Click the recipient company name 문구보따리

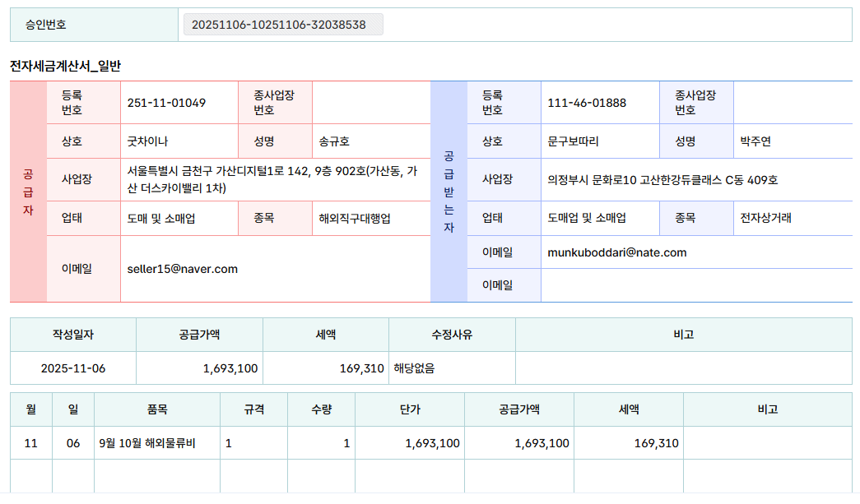pos(573,141)
